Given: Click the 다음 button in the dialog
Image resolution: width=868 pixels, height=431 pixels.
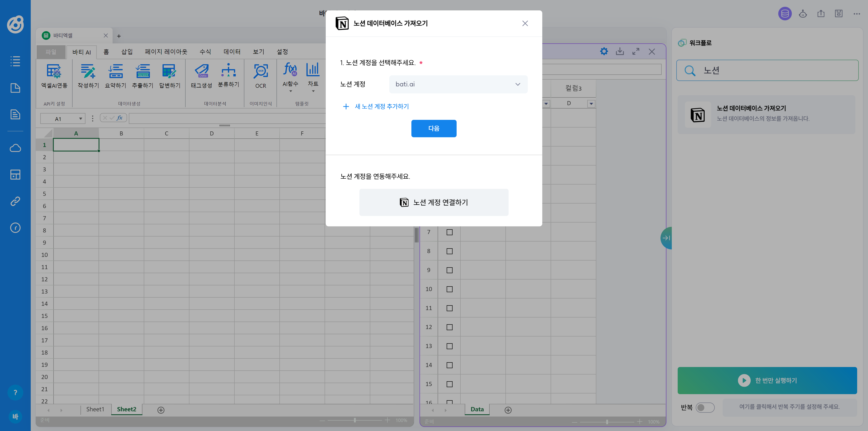Looking at the screenshot, I should click(434, 128).
